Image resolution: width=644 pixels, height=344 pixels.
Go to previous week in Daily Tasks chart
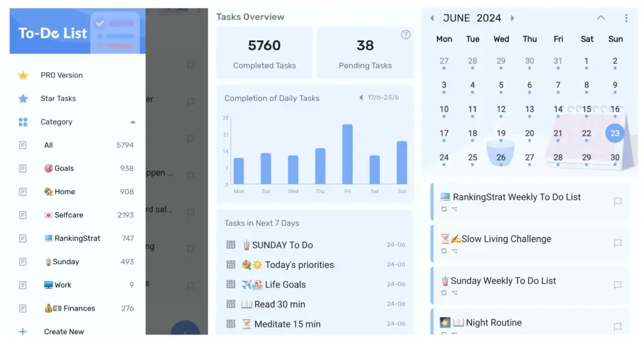point(360,97)
